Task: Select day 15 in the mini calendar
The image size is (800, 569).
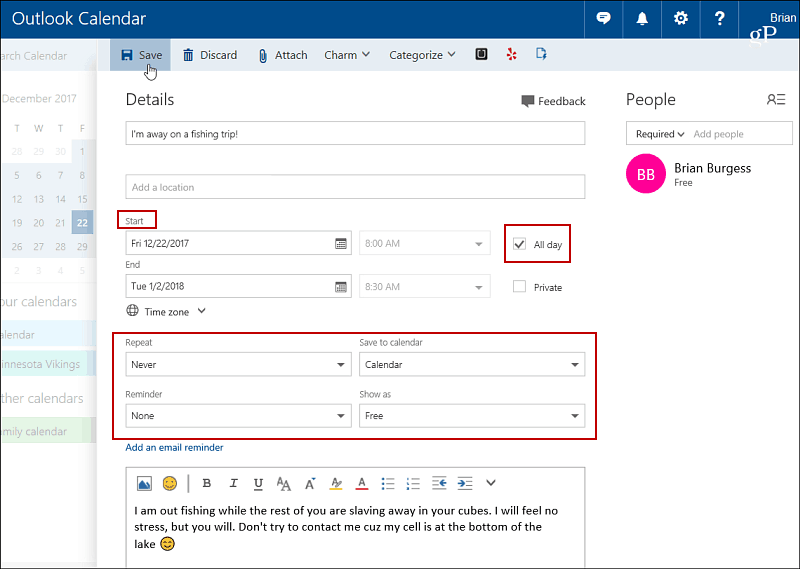Action: coord(82,199)
